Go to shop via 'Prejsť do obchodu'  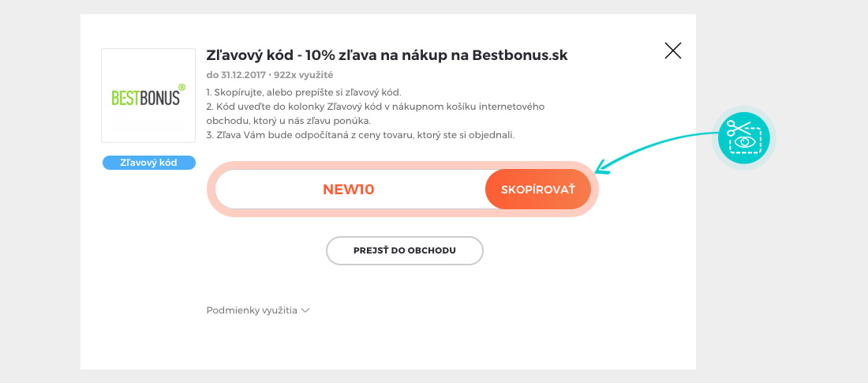point(404,250)
